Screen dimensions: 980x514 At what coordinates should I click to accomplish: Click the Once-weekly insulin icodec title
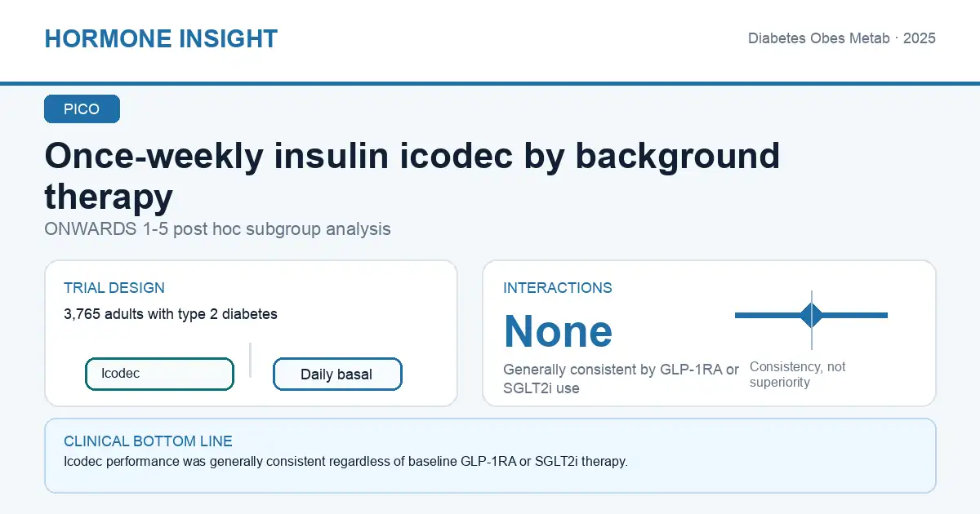(412, 175)
